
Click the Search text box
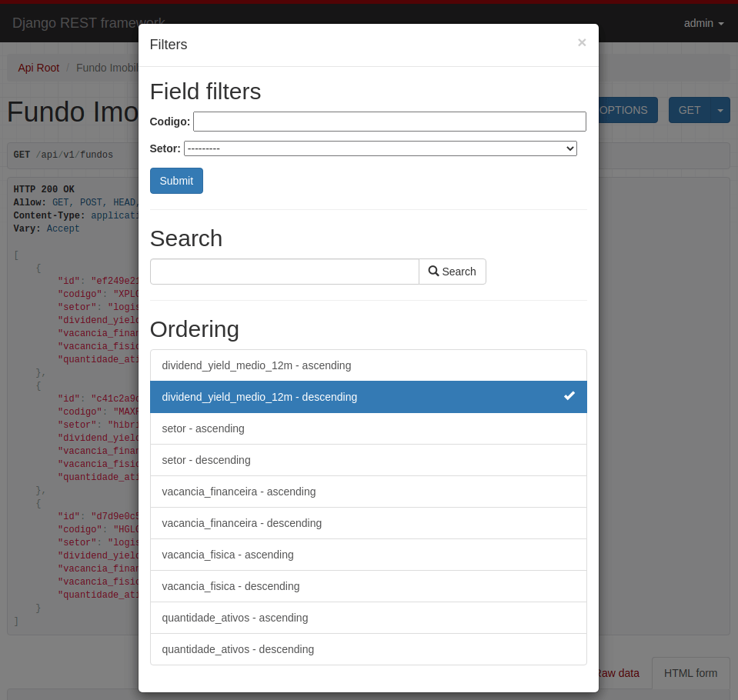coord(284,272)
